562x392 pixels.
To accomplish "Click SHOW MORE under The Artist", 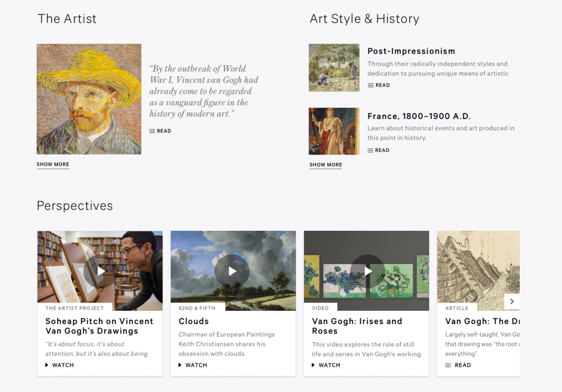I will (53, 164).
